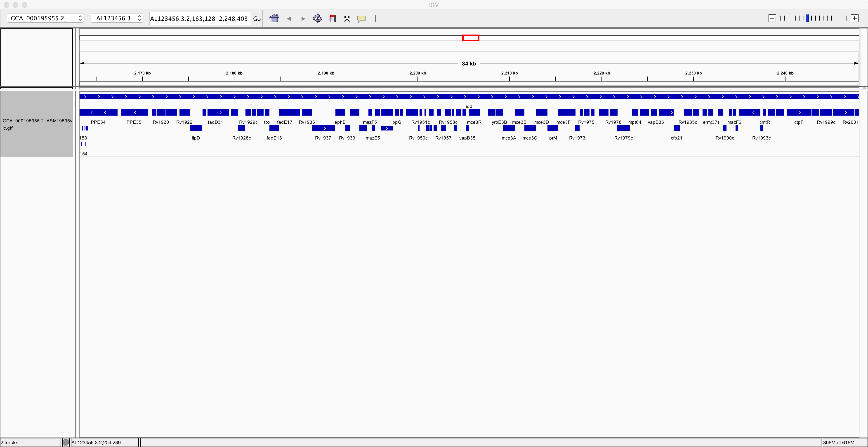The width and height of the screenshot is (868, 447).
Task: Click the zoom out minus icon
Action: (x=772, y=19)
